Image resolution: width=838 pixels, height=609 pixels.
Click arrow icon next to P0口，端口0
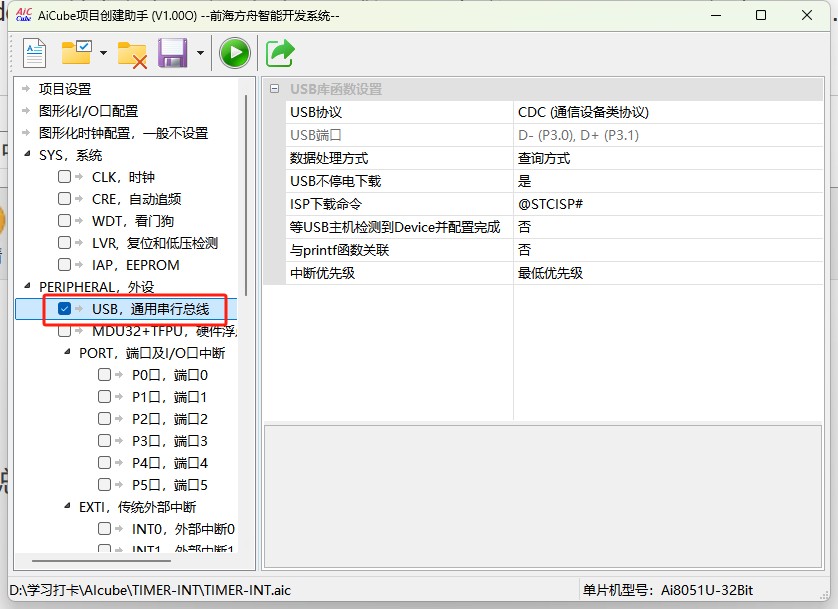tap(119, 374)
